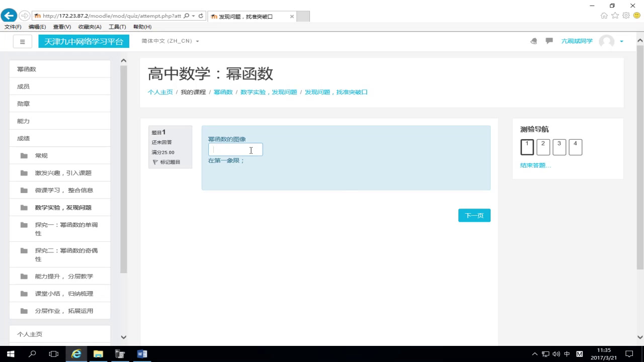Viewport: 644px width, 362px height.
Task: Open 个人主页 in the sidebar
Action: point(60,334)
